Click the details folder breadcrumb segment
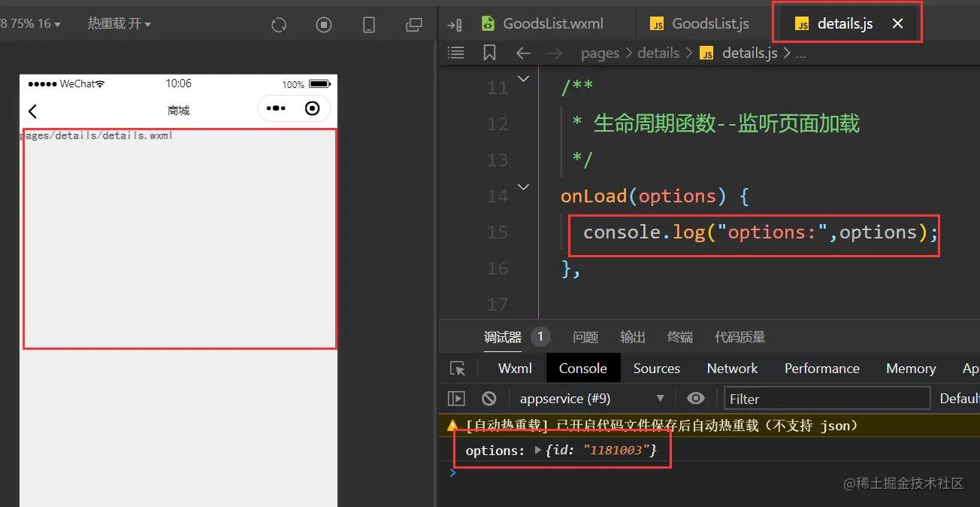Screen dimensions: 980x507 coord(658,53)
